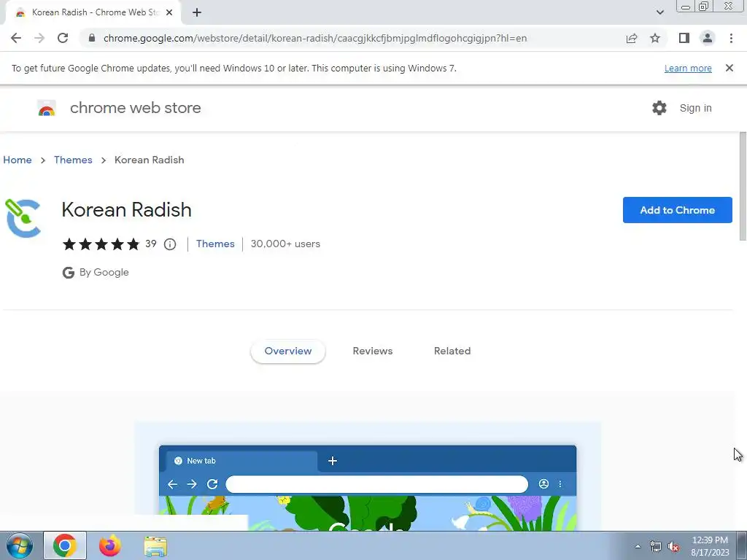Viewport: 747px width, 560px height.
Task: Launch Firefox from the taskbar
Action: tap(109, 545)
